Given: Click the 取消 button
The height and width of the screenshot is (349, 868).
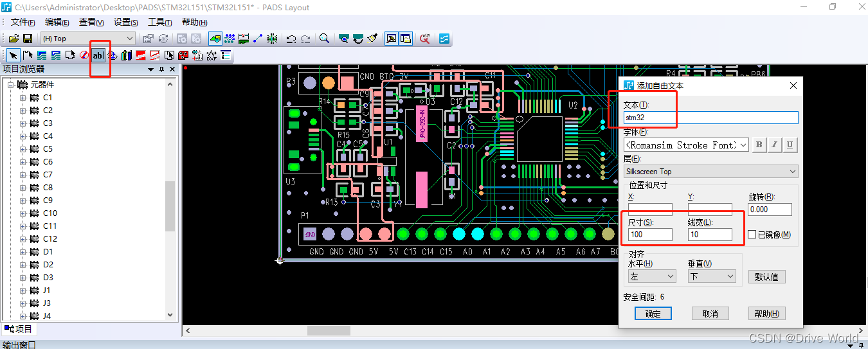Looking at the screenshot, I should (x=710, y=314).
